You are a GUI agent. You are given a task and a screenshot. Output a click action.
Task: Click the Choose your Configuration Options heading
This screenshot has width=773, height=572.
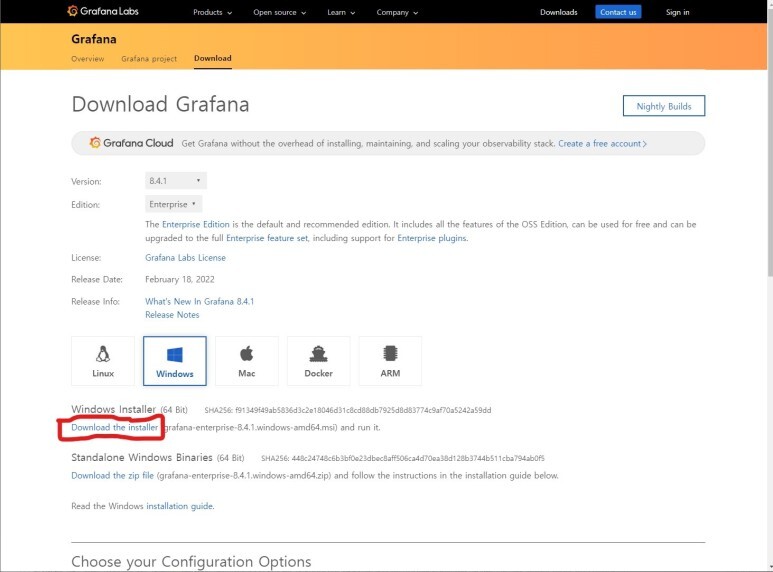coord(191,562)
